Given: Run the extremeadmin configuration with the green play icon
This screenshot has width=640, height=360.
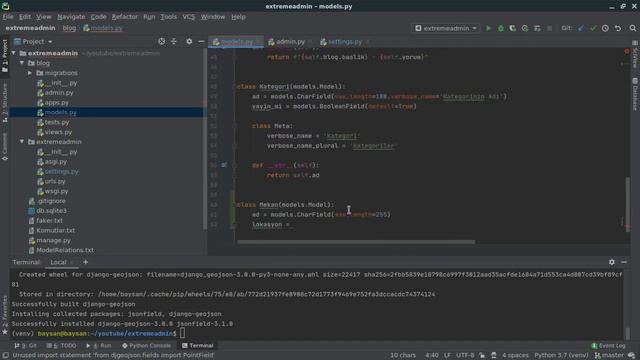Looking at the screenshot, I should point(488,28).
